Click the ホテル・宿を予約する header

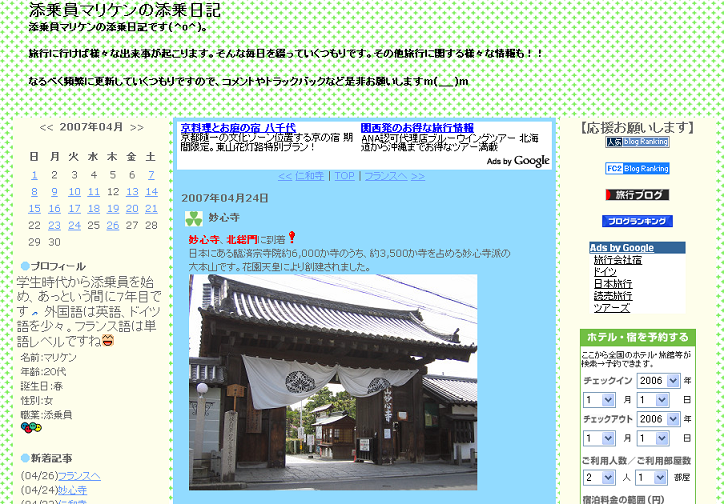[x=638, y=337]
